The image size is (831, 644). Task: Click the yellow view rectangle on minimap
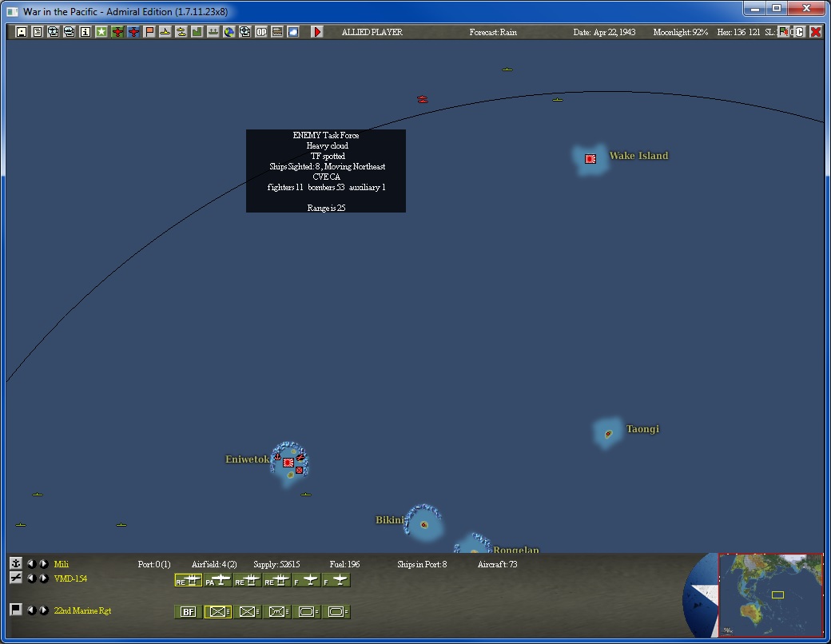coord(777,594)
